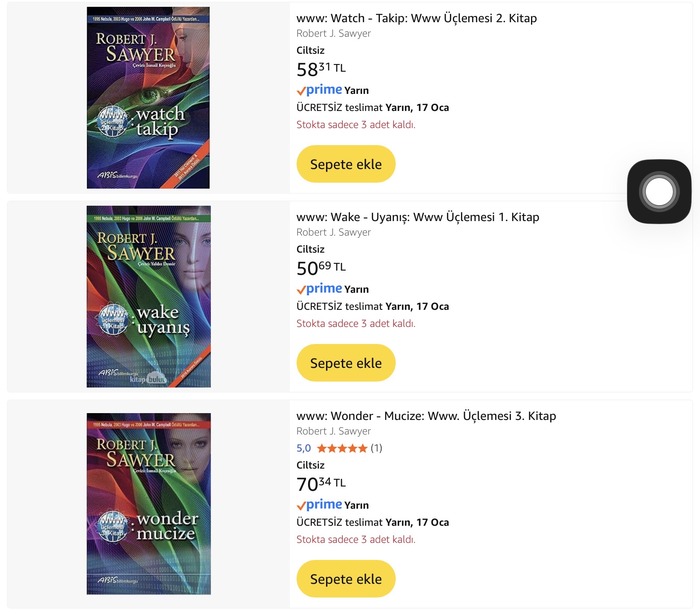Open title link for Www Üçlemesi 2. Kitap
Image resolution: width=700 pixels, height=609 pixels.
pos(416,18)
